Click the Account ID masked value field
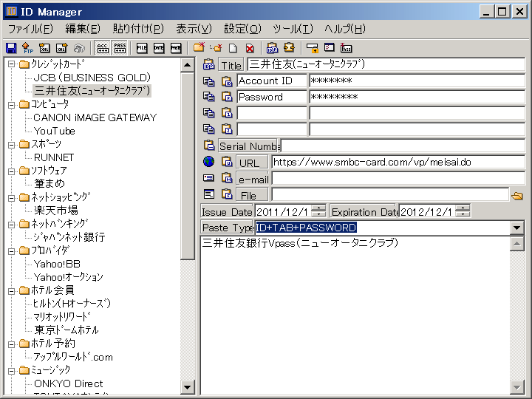Viewport: 532px width, 399px height. [x=417, y=81]
